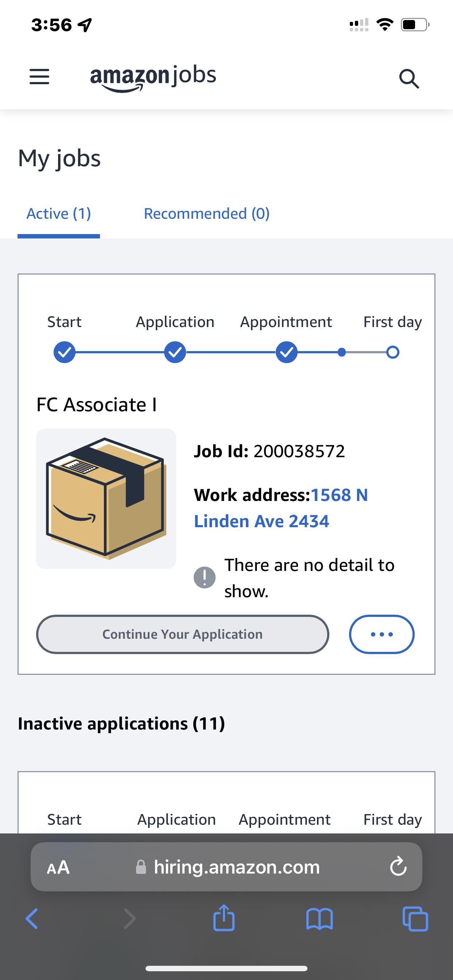
Task: Select the Active (1) tab
Action: click(x=58, y=213)
